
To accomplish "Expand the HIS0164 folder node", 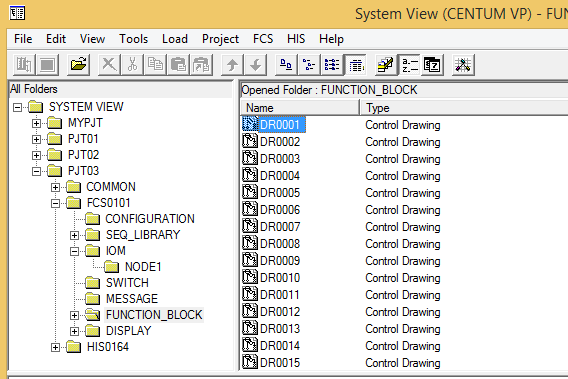I will [x=55, y=347].
